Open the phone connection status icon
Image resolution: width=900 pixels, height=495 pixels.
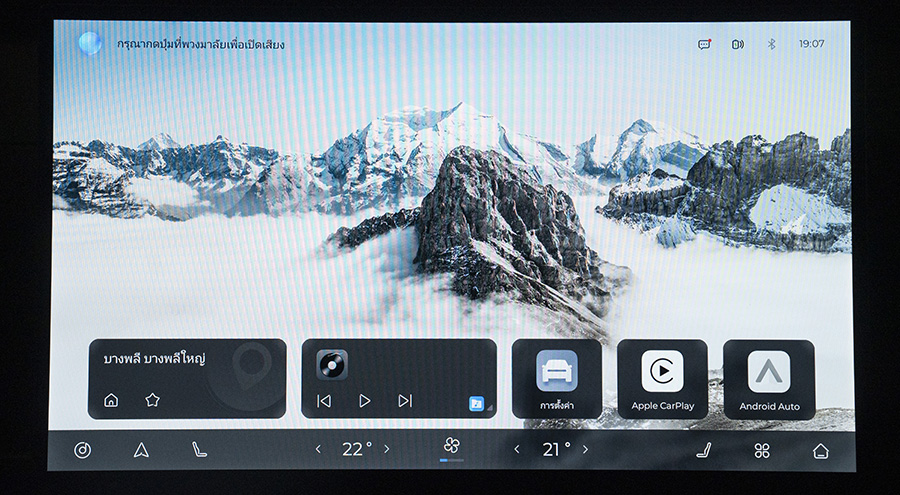pyautogui.click(x=738, y=44)
